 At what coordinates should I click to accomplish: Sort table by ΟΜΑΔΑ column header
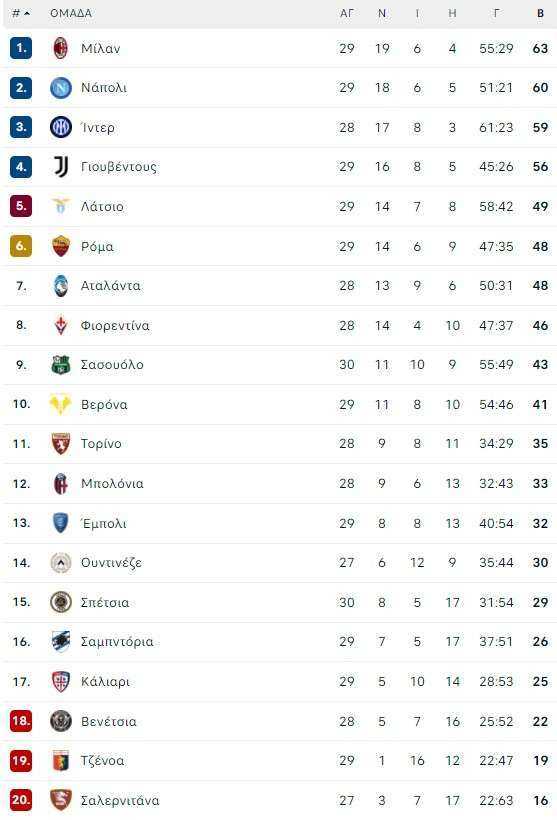coord(71,13)
